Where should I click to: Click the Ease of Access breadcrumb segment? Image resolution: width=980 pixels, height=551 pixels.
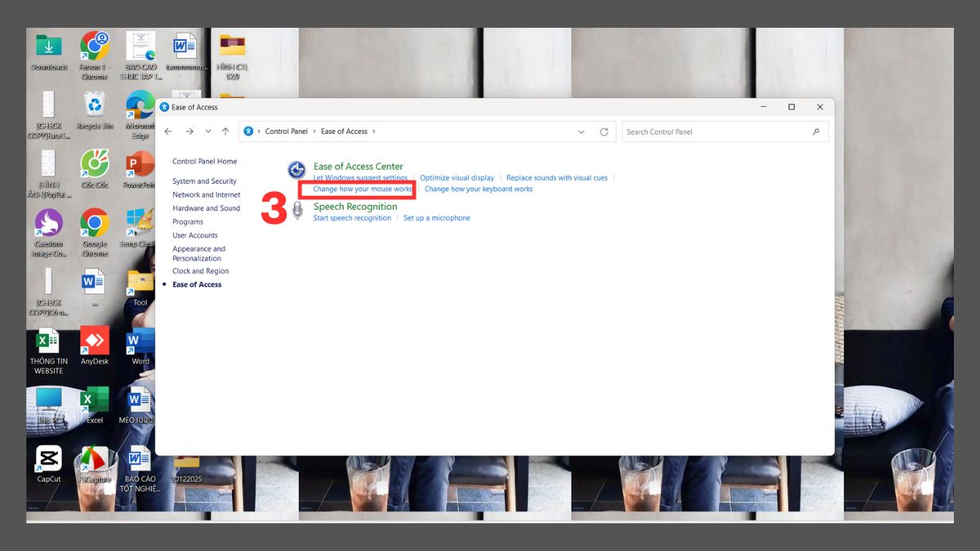coord(344,131)
